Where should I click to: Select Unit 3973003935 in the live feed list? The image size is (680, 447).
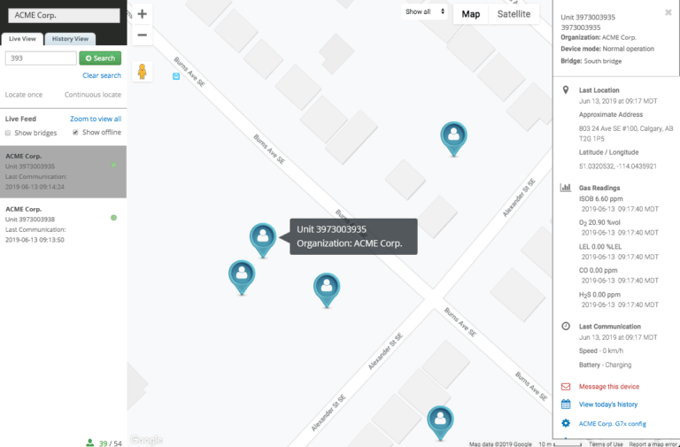pyautogui.click(x=63, y=172)
